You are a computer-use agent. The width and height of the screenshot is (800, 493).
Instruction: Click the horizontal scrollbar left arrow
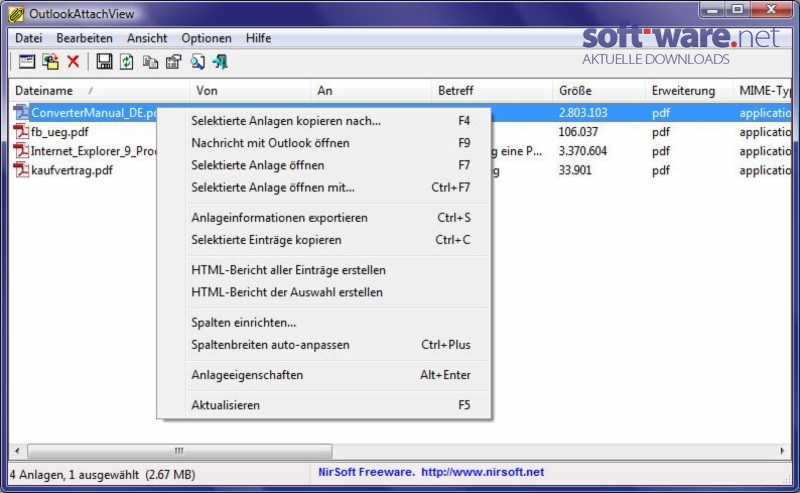(17, 451)
